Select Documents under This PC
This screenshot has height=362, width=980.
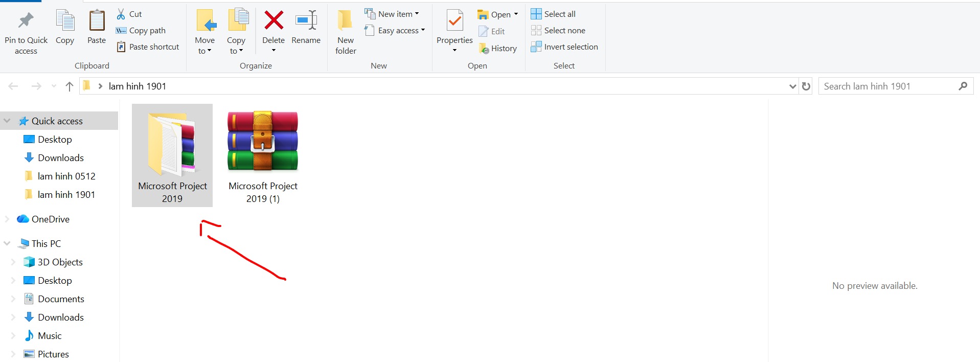click(61, 299)
